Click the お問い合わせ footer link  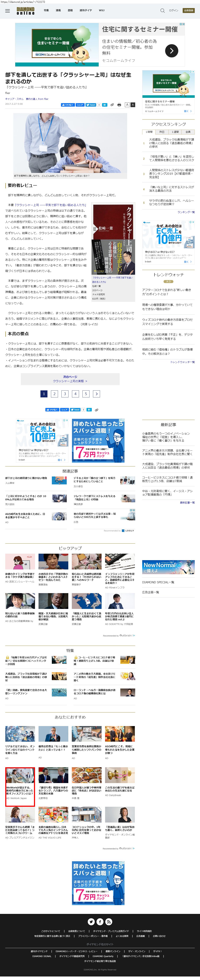pyautogui.click(x=159, y=936)
